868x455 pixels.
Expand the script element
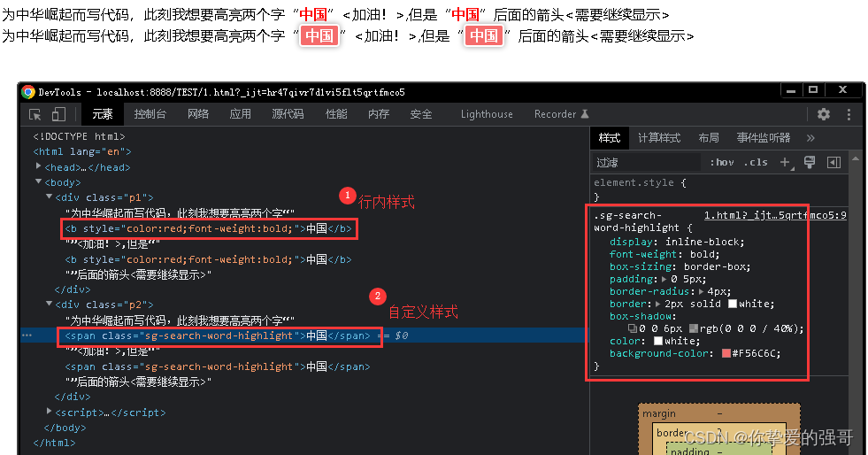49,412
